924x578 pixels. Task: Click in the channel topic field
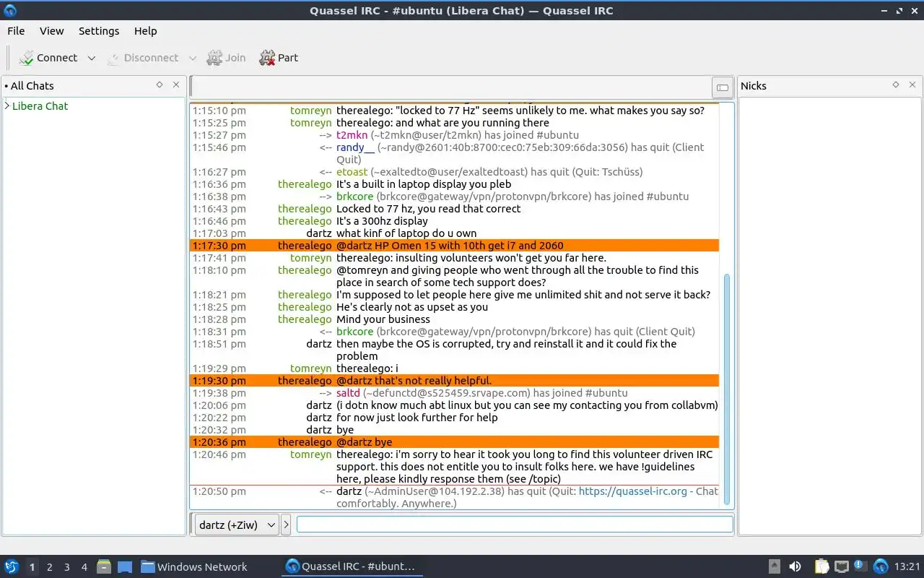pyautogui.click(x=451, y=87)
